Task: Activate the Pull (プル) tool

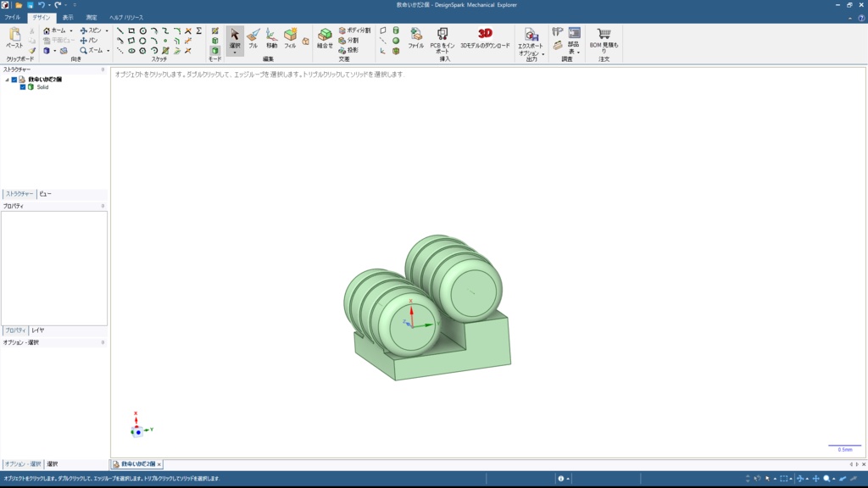Action: 253,38
